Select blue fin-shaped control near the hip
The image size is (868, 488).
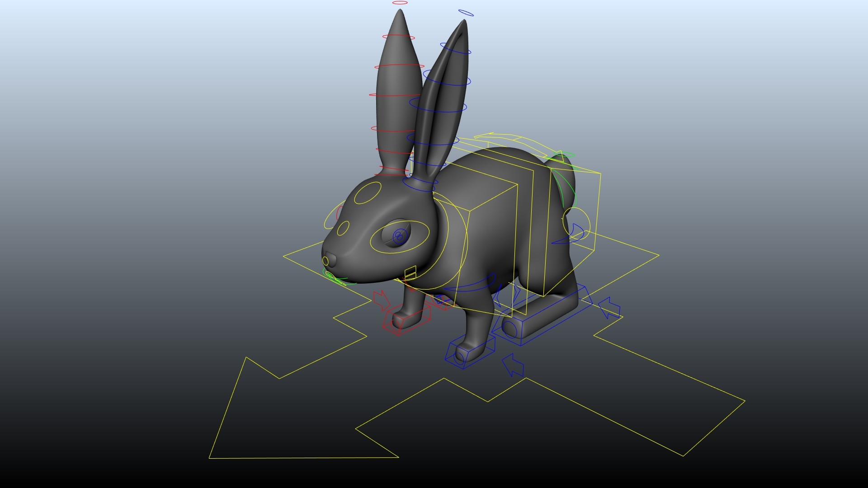coord(568,234)
